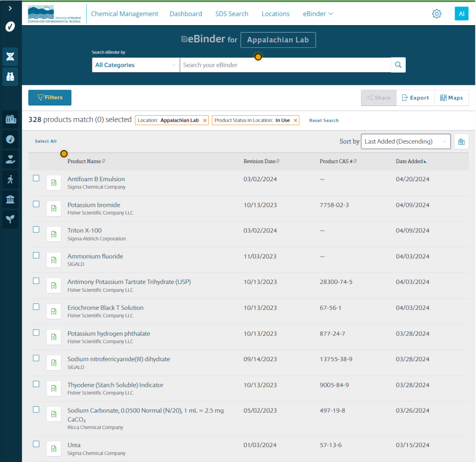Open the Urea product link
The height and width of the screenshot is (462, 476).
pos(74,445)
